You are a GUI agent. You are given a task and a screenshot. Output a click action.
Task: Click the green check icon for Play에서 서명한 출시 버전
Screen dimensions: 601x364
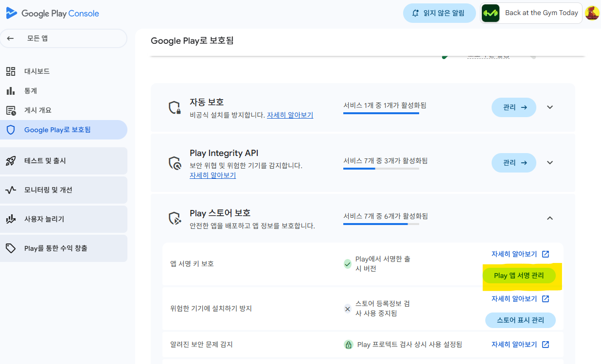point(348,264)
